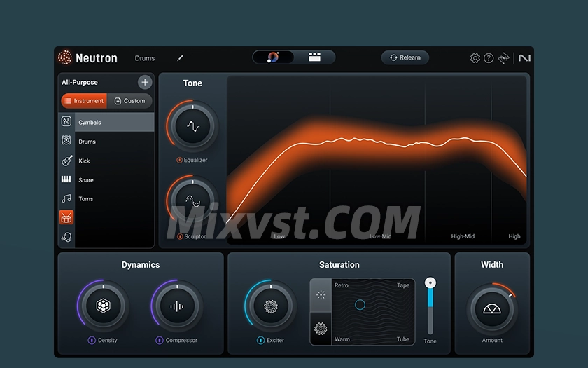Screen dimensions: 588x368
Task: Click the Tube corner label
Action: pyautogui.click(x=403, y=339)
